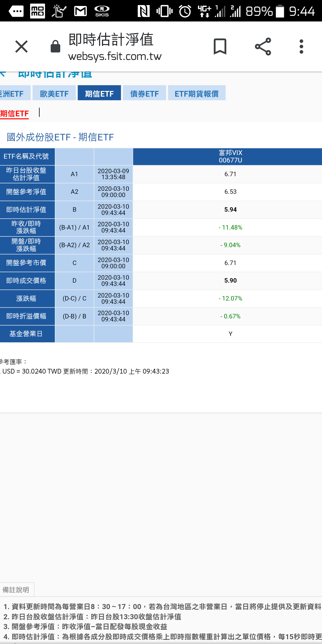The image size is (322, 644).
Task: Tap the websys.fsit.com.tw URL text
Action: click(115, 56)
